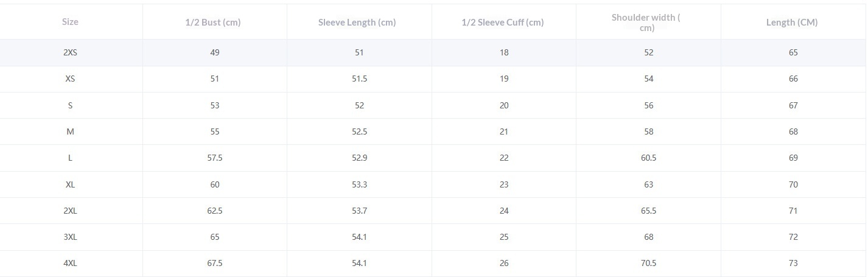Click the 3XL size row label
This screenshot has width=868, height=277.
click(x=70, y=237)
